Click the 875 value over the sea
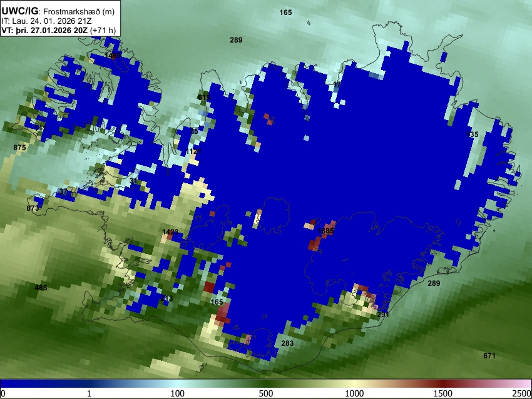Image resolution: width=532 pixels, height=399 pixels. click(19, 148)
